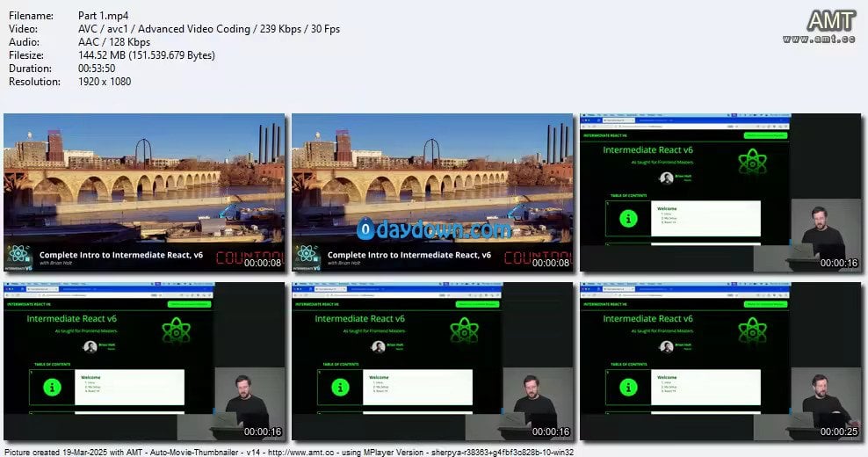868x457 pixels.
Task: Open the top-row Intermediate React thumbnail at 00:00:16
Action: (x=720, y=192)
